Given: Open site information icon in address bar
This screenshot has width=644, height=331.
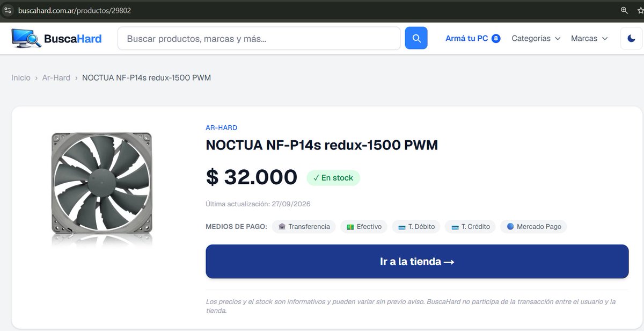Looking at the screenshot, I should [x=8, y=10].
